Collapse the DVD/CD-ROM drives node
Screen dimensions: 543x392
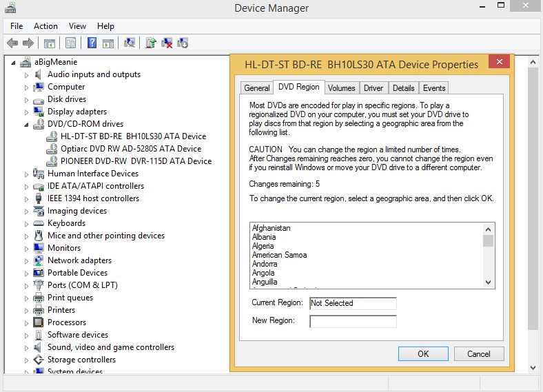[x=27, y=125]
